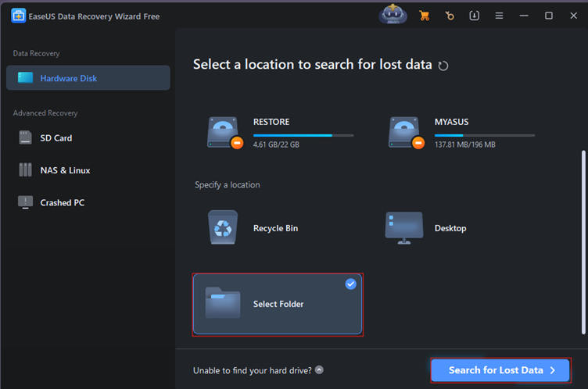Choose the Desktop location
This screenshot has height=389, width=588.
[x=404, y=228]
